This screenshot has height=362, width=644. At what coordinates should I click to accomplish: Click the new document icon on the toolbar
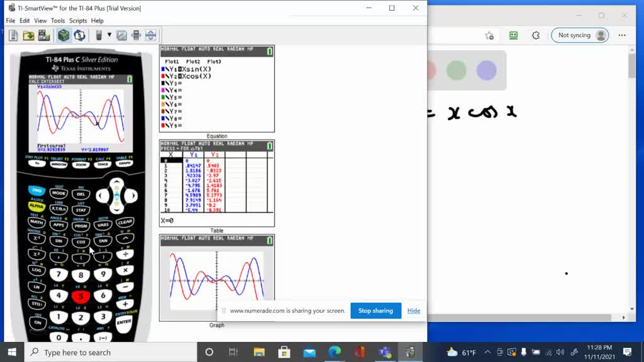(13, 35)
